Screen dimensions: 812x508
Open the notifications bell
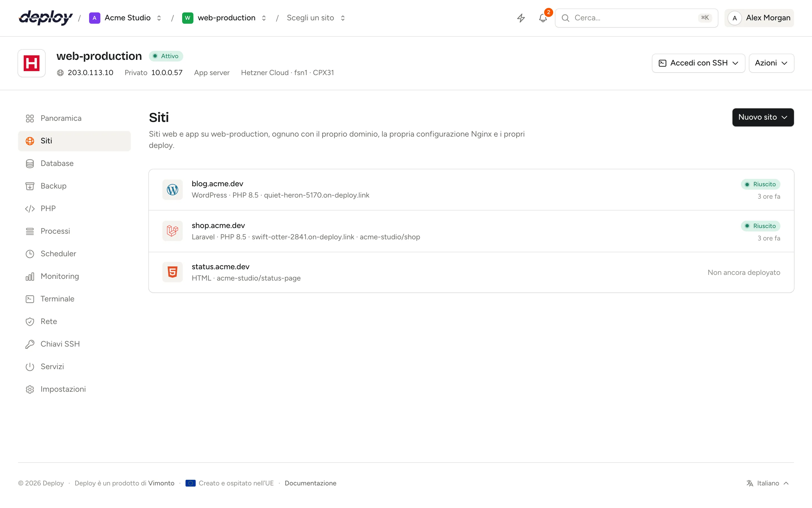coord(543,18)
